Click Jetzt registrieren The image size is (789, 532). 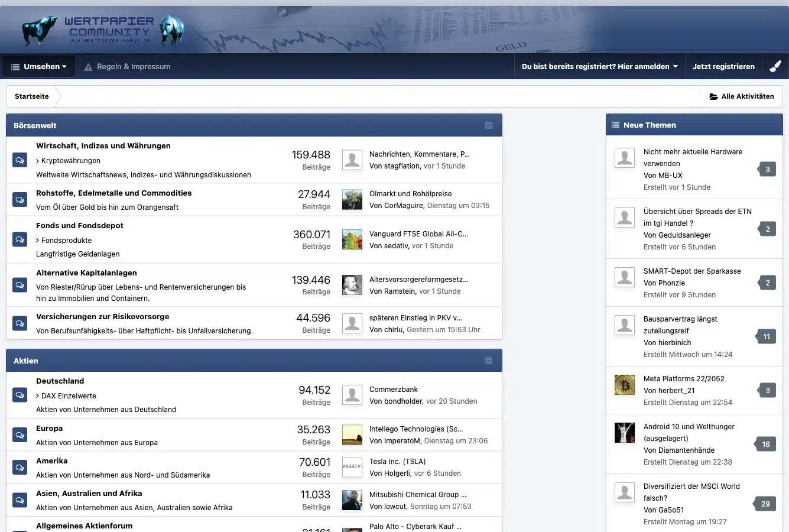723,67
